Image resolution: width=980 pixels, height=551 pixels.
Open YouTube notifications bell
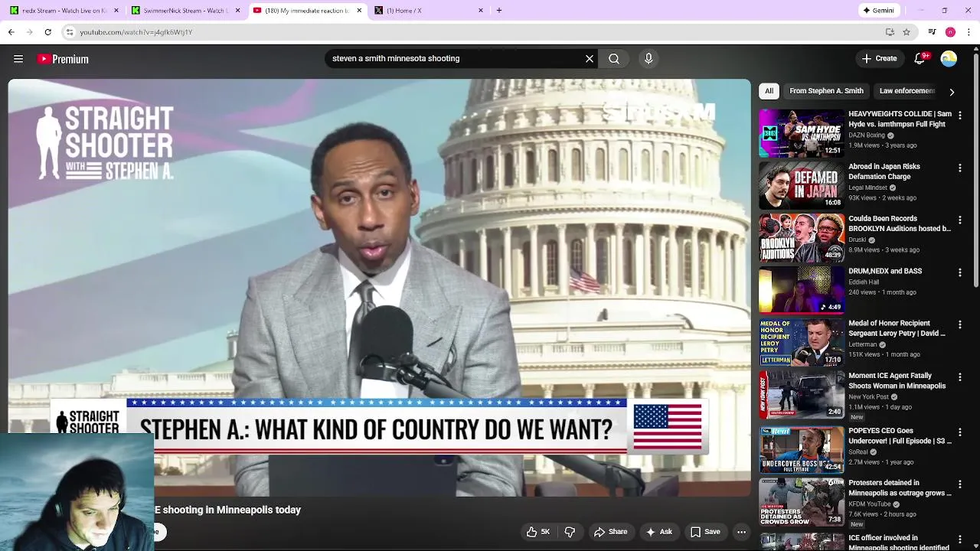click(920, 58)
